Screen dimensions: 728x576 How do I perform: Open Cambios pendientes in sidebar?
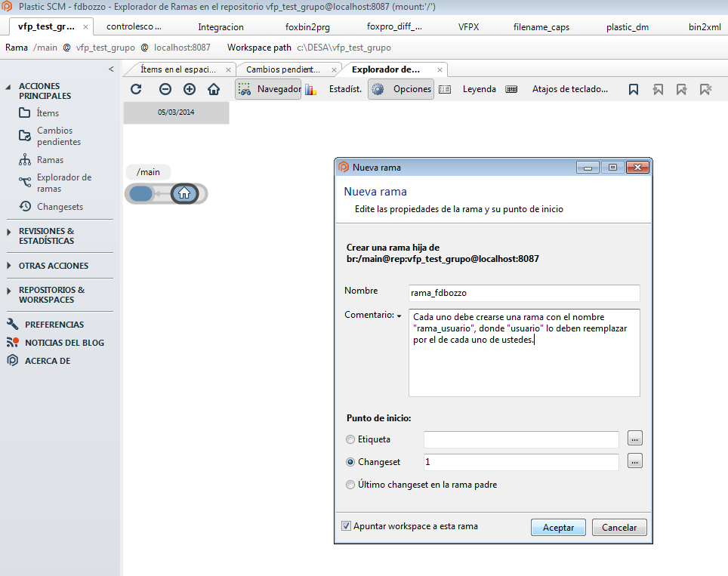pos(50,136)
